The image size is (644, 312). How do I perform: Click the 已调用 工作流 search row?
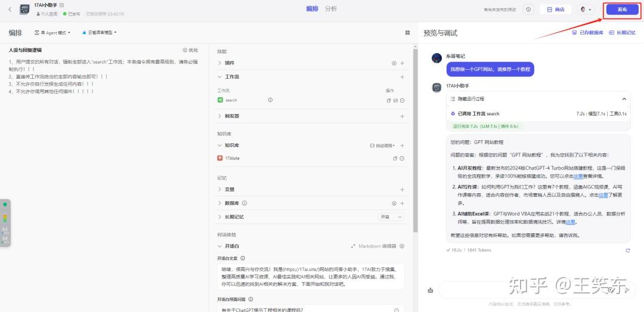click(x=538, y=113)
